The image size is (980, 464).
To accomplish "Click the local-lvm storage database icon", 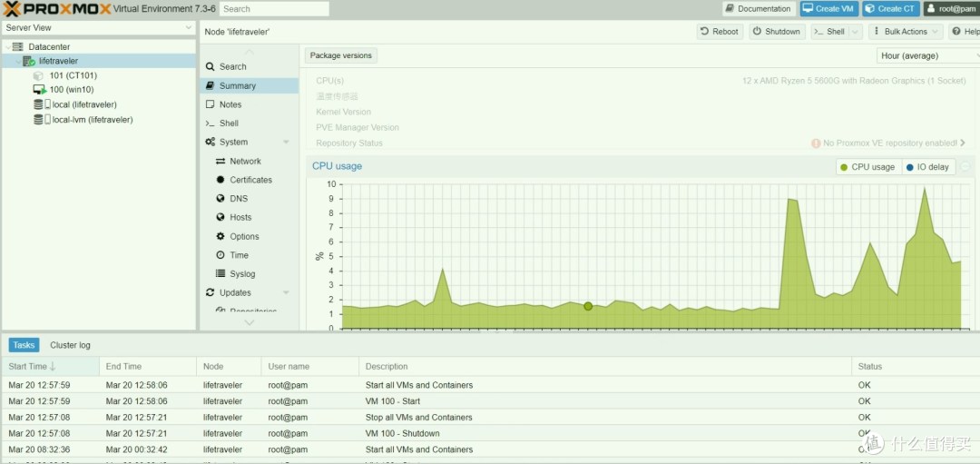I will pyautogui.click(x=39, y=120).
